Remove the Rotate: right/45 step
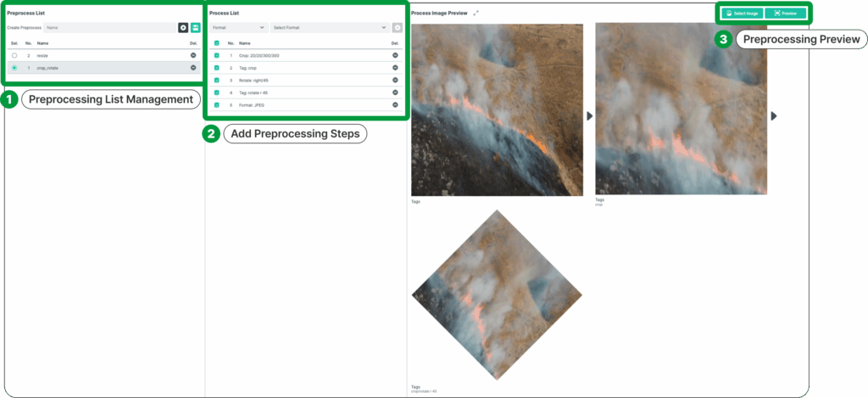Screen dimensions: 868x398 (x=395, y=80)
